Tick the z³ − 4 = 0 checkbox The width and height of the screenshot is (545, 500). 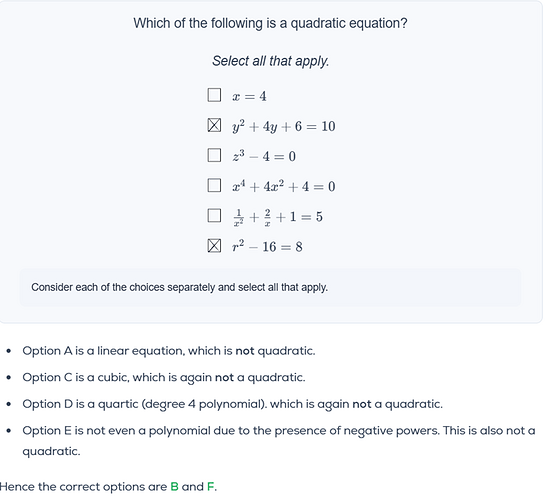tap(214, 155)
